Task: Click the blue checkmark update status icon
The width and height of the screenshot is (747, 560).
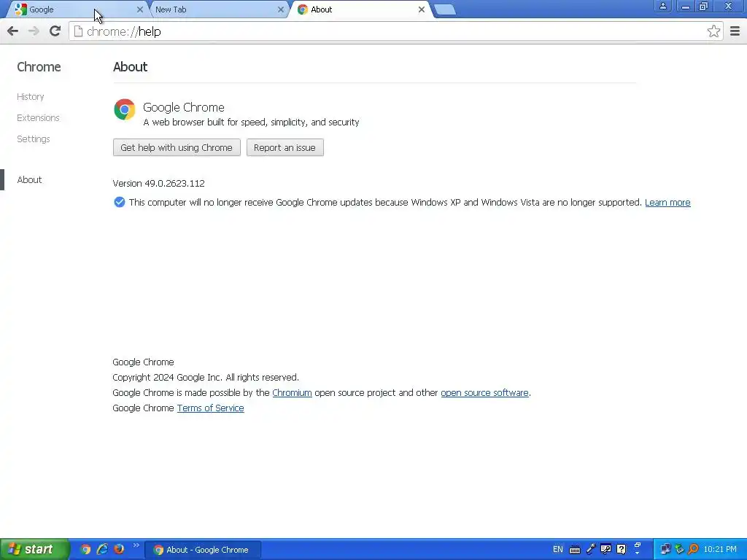Action: point(120,203)
